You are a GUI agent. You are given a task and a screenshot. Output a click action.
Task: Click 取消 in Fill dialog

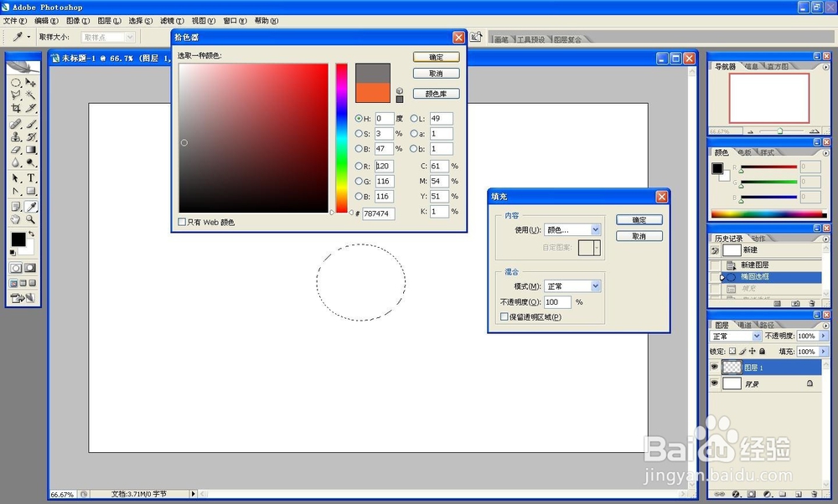coord(639,236)
